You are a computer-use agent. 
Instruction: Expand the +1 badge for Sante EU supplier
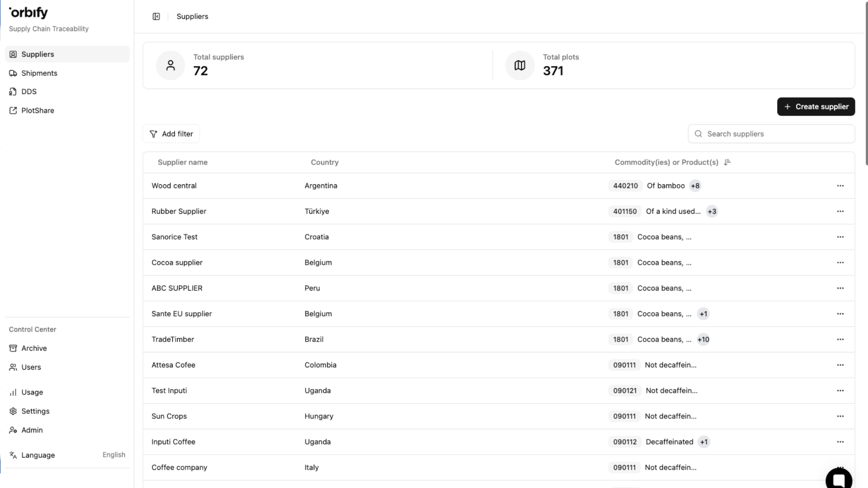click(x=703, y=314)
